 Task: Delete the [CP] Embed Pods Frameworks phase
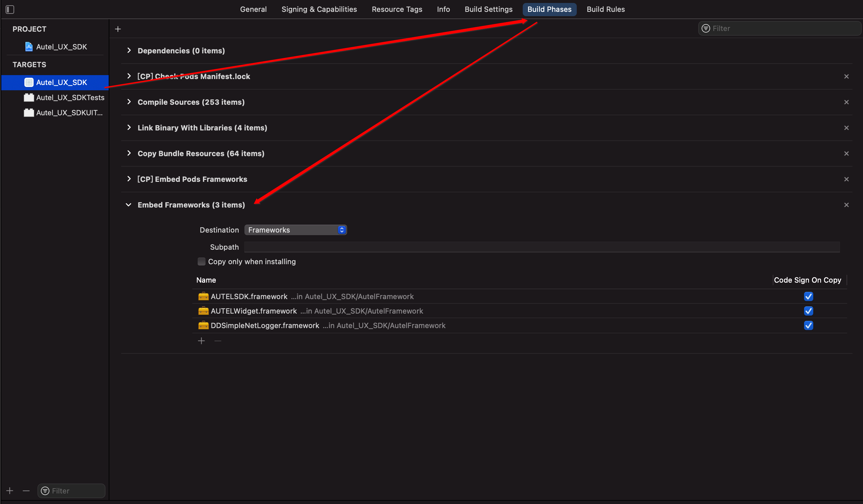pyautogui.click(x=846, y=179)
